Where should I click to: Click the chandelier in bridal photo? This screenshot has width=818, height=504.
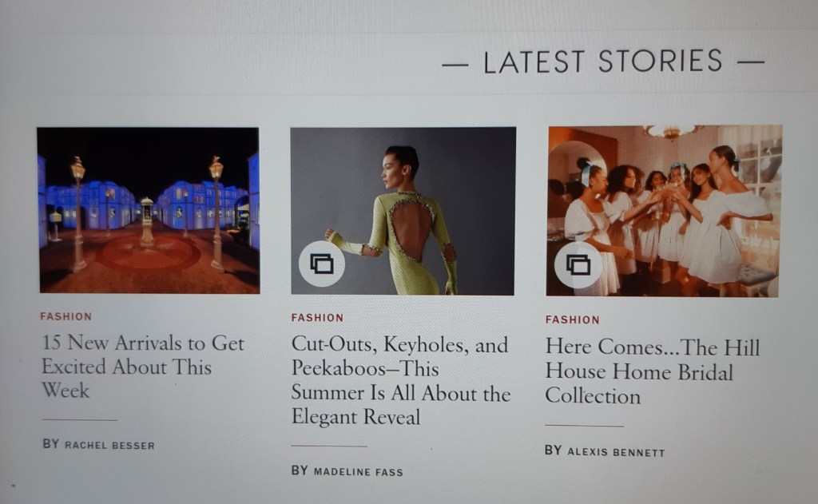672,132
